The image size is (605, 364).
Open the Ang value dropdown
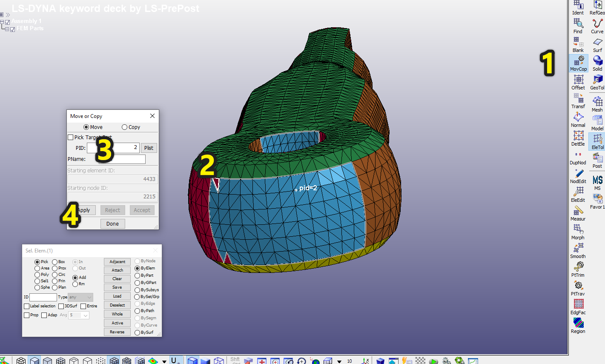[79, 315]
